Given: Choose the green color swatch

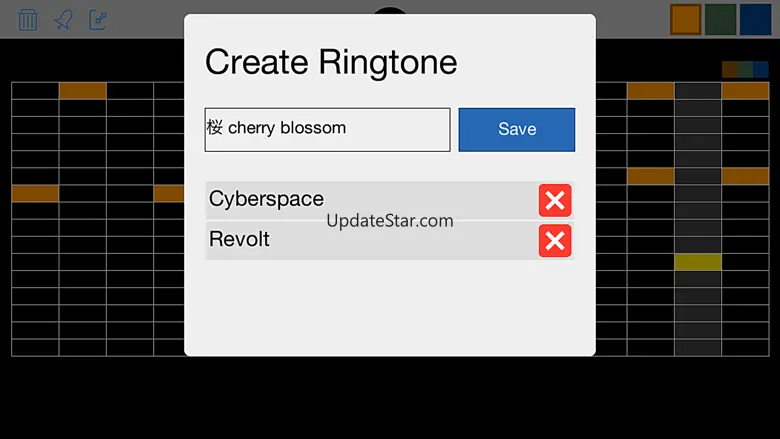Looking at the screenshot, I should (x=720, y=19).
